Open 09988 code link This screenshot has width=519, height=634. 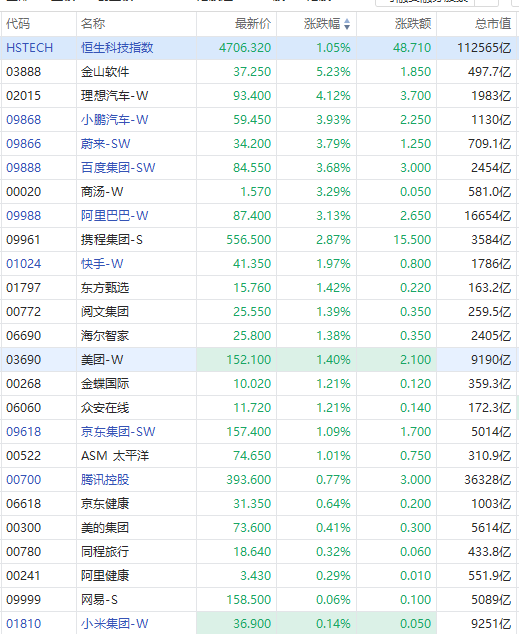(x=23, y=216)
